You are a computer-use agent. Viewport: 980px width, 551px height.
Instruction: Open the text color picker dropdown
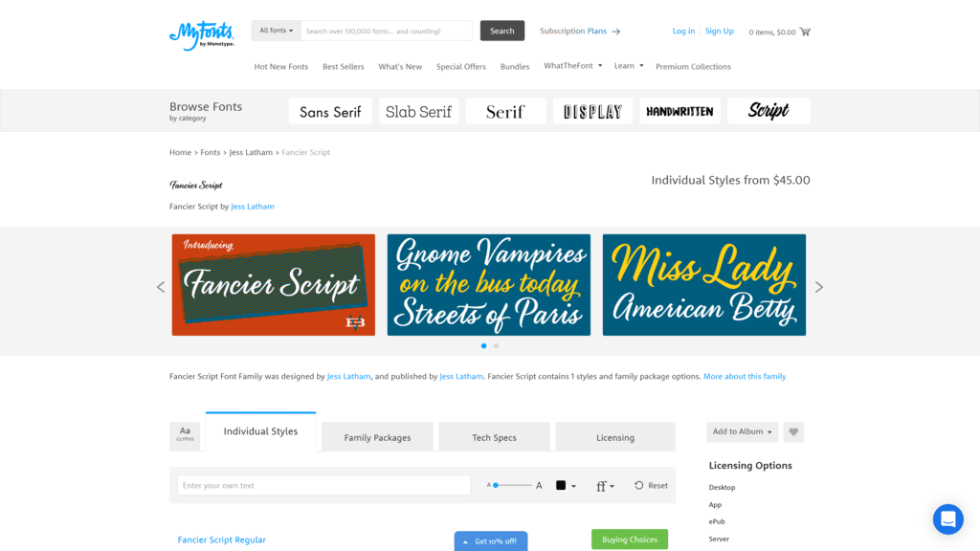point(566,485)
